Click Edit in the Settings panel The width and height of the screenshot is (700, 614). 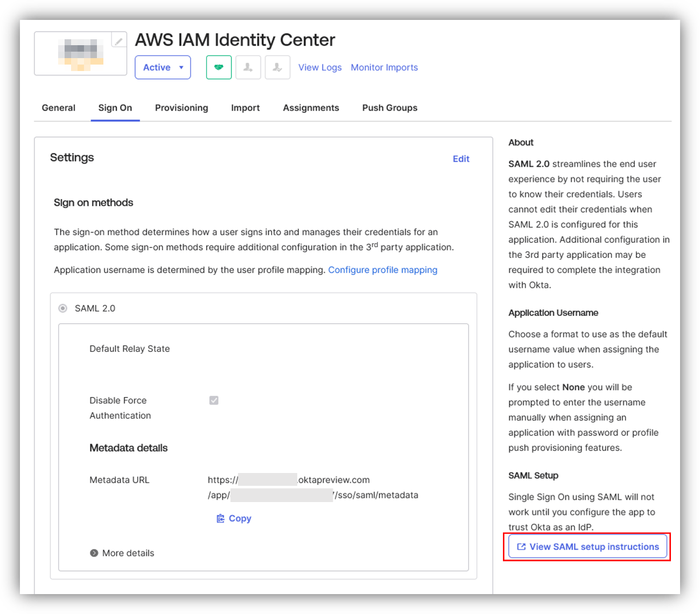[x=461, y=159]
